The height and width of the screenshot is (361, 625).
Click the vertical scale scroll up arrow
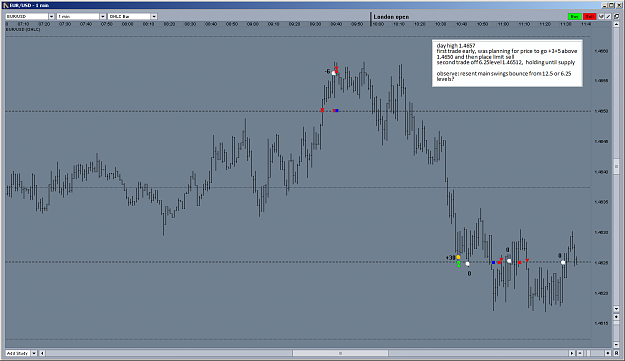(x=616, y=24)
